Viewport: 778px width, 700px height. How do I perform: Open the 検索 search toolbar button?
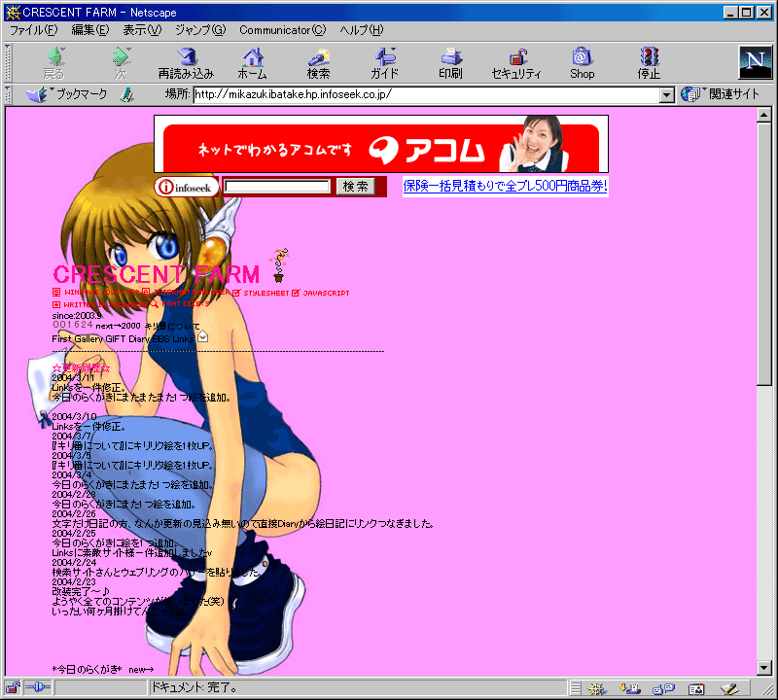pos(319,63)
